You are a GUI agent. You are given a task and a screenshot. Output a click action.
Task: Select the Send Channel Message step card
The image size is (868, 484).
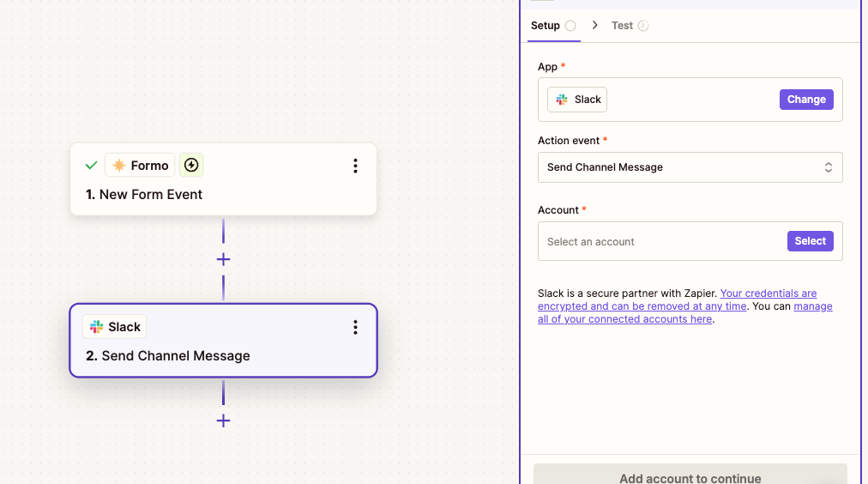[223, 341]
